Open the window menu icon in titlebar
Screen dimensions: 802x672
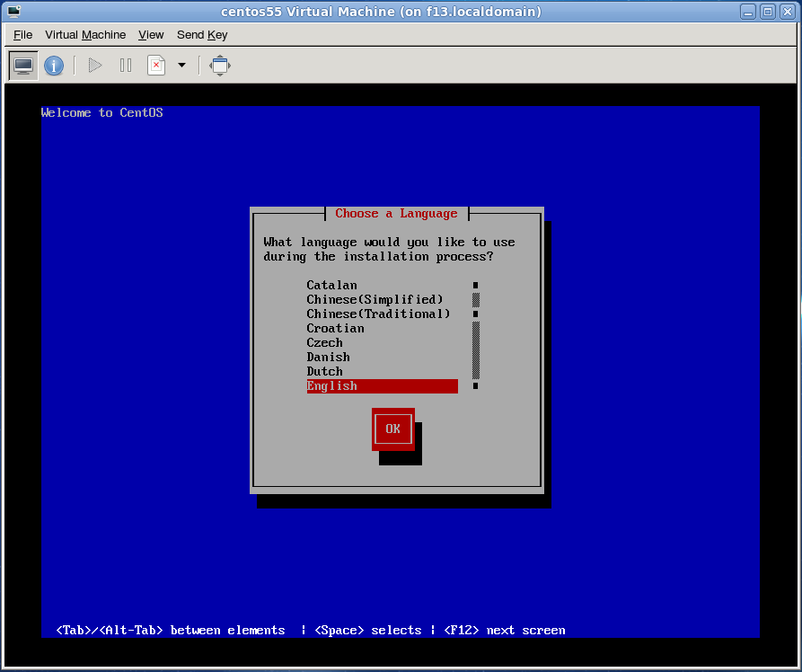click(x=13, y=11)
